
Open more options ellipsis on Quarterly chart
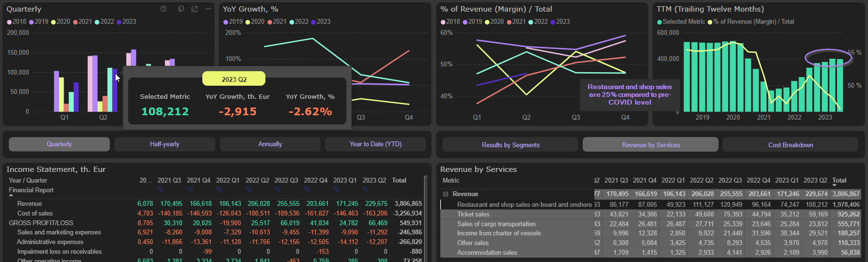(x=208, y=9)
